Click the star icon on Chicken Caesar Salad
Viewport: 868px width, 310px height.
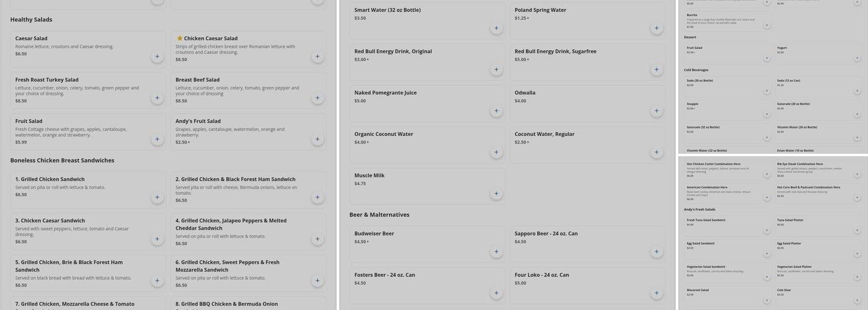180,38
